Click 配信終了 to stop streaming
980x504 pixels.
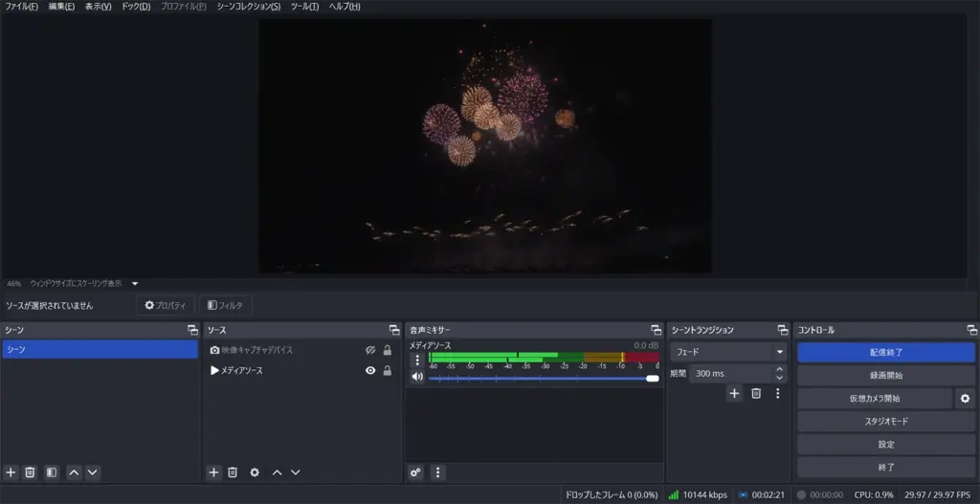coord(886,352)
